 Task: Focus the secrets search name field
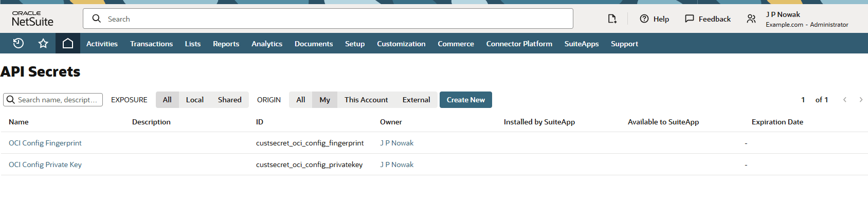[53, 100]
